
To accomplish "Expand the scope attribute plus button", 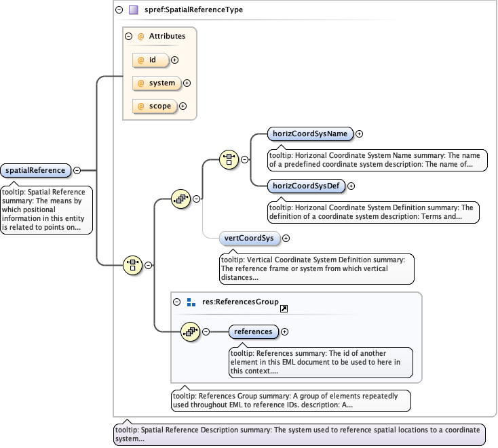I will [183, 106].
